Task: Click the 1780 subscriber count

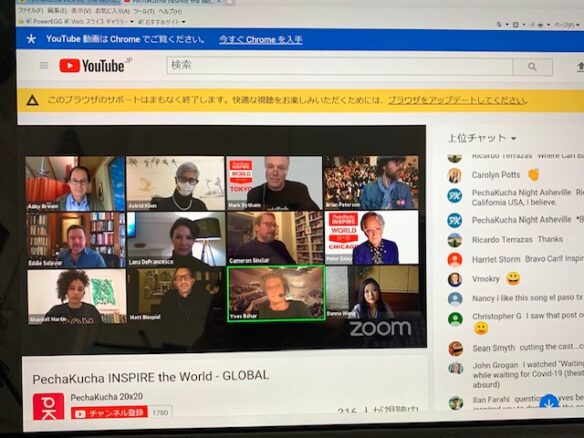Action: [x=160, y=413]
